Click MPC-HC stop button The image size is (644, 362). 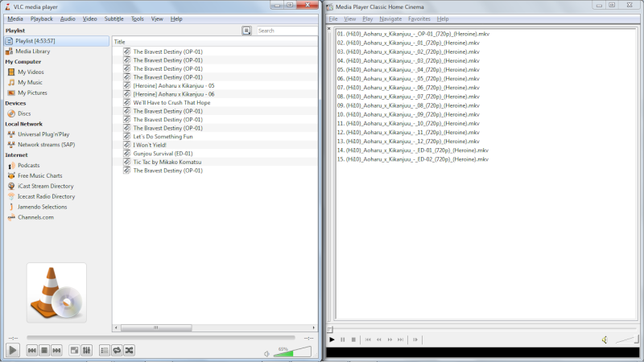point(353,339)
